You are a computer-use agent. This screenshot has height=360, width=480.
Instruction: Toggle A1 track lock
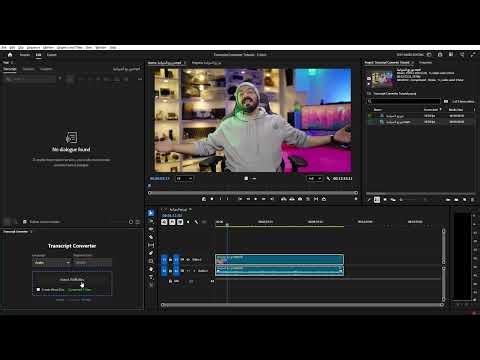pyautogui.click(x=170, y=271)
